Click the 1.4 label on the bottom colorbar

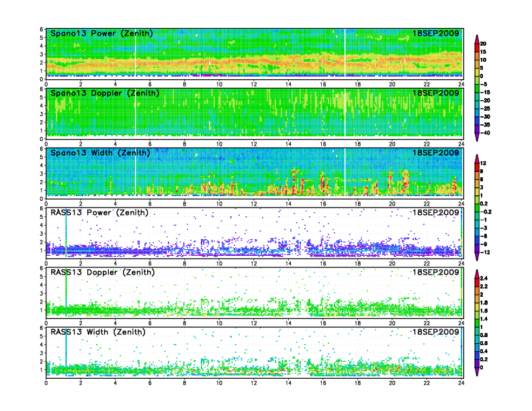[484, 319]
